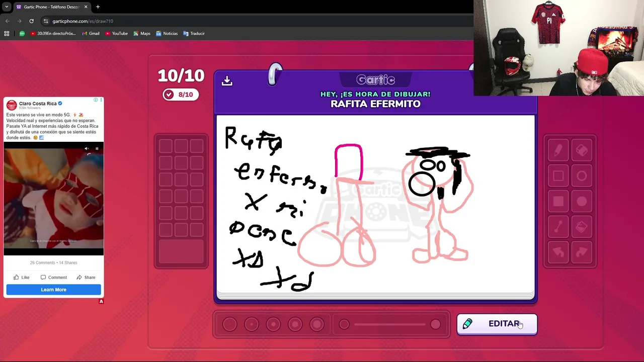
Task: Click the opacity slider right handle
Action: (436, 324)
